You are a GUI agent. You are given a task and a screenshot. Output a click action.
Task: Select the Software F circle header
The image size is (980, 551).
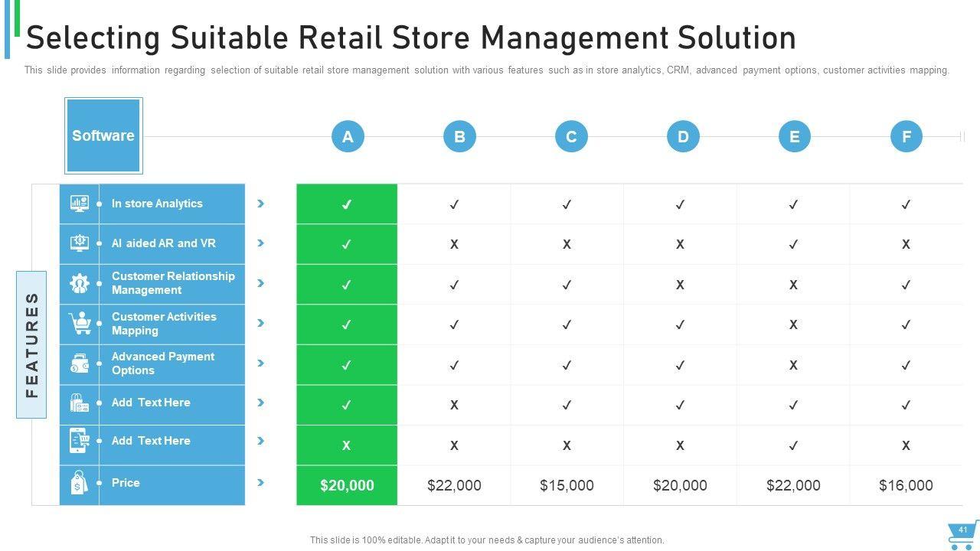pos(906,137)
